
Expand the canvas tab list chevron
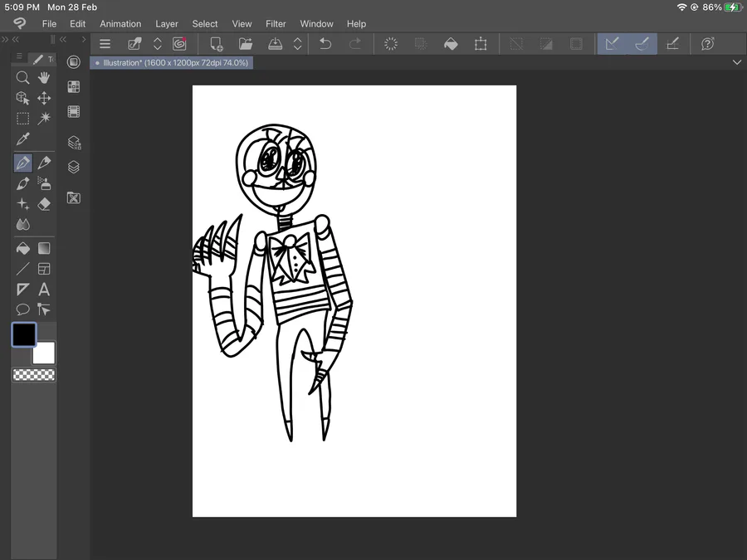click(x=737, y=62)
